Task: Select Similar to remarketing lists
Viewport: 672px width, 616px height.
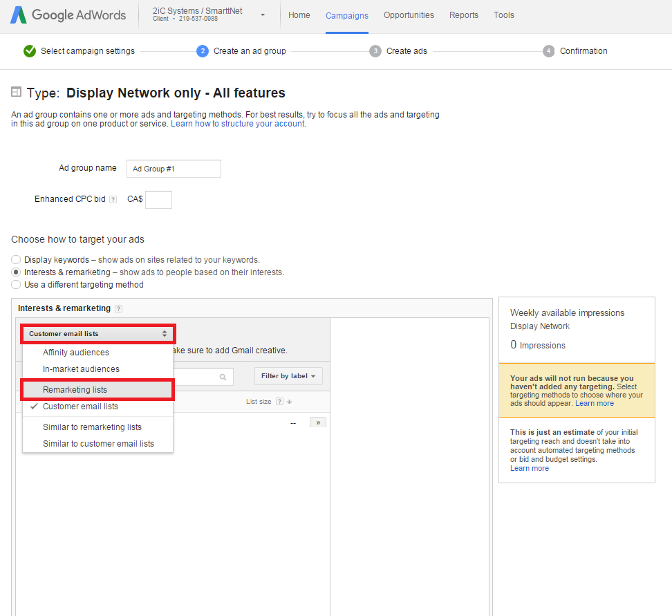Action: pyautogui.click(x=97, y=427)
